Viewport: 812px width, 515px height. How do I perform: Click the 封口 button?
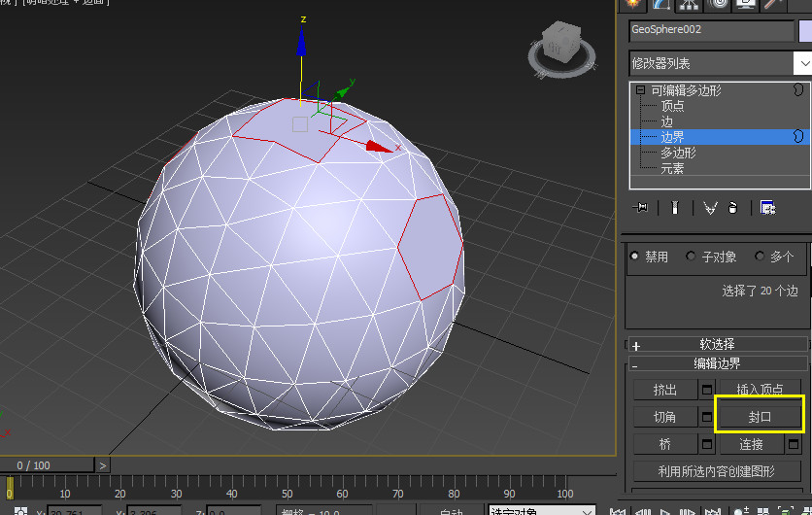[x=760, y=417]
